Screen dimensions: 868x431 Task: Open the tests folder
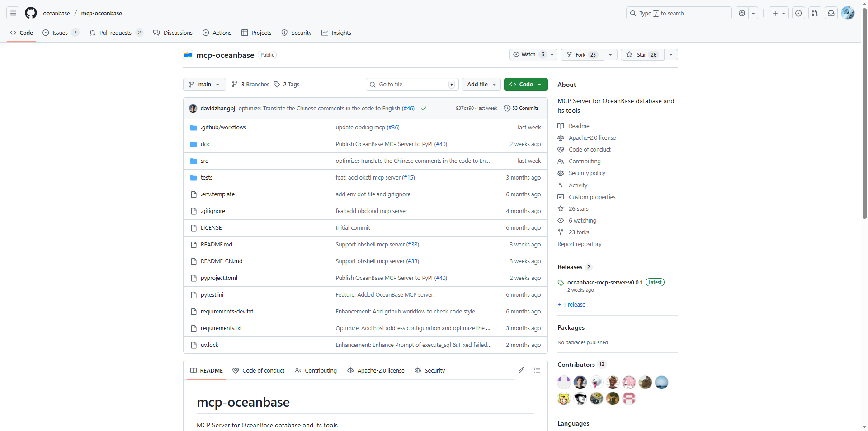pyautogui.click(x=207, y=177)
